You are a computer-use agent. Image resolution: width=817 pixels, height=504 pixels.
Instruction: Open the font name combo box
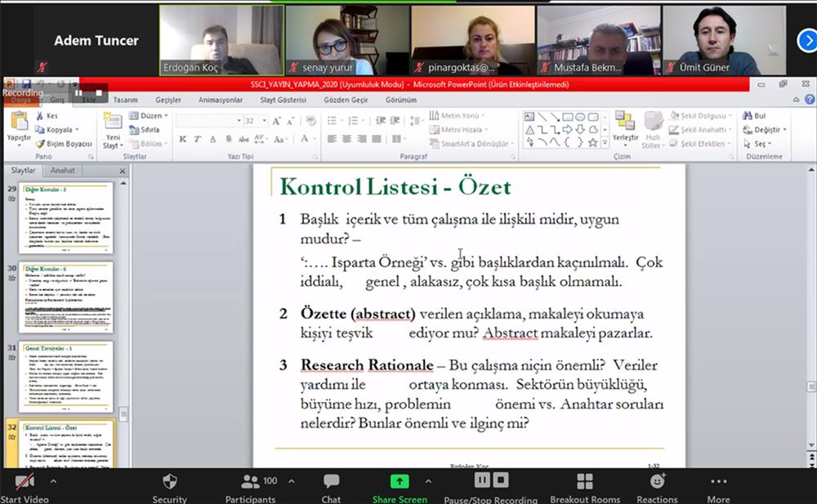coord(209,121)
